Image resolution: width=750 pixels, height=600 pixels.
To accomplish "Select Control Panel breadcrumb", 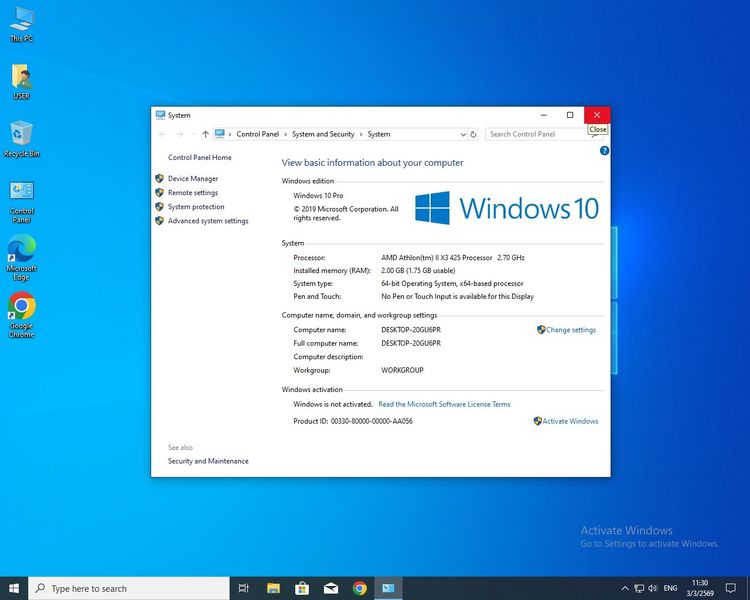I will pos(257,134).
